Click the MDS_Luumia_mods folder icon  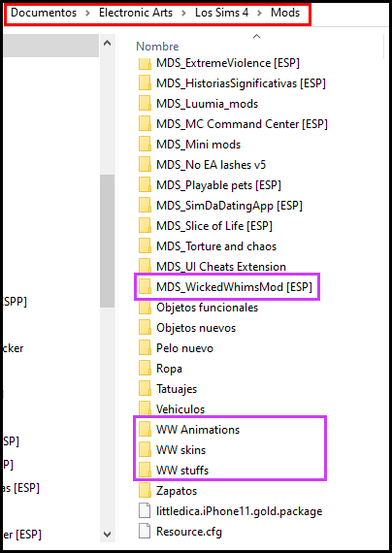coord(145,104)
